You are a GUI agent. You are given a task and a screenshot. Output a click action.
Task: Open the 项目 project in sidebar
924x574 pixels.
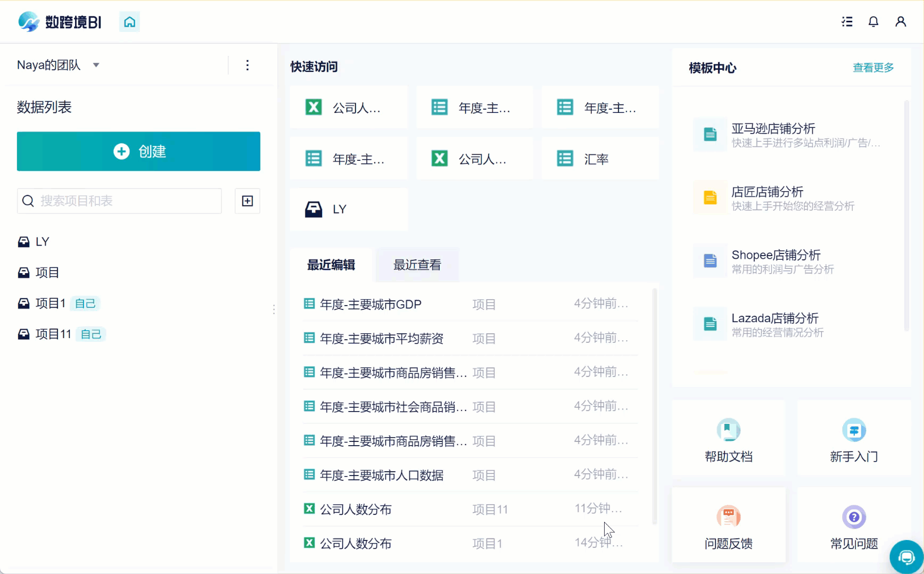(38, 273)
